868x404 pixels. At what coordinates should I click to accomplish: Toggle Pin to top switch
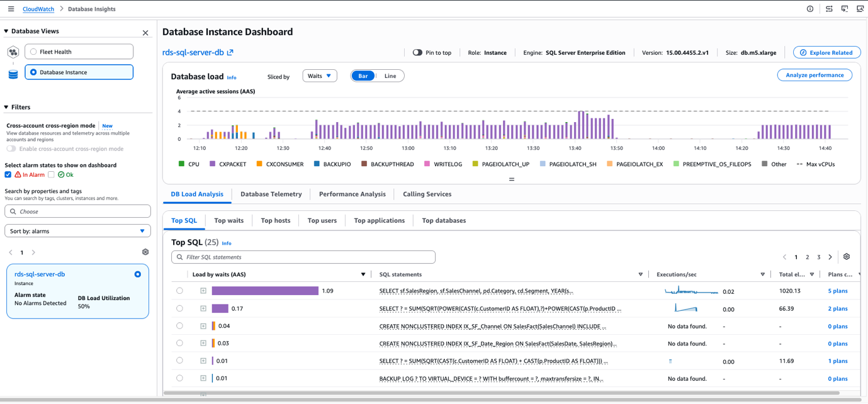click(x=417, y=53)
